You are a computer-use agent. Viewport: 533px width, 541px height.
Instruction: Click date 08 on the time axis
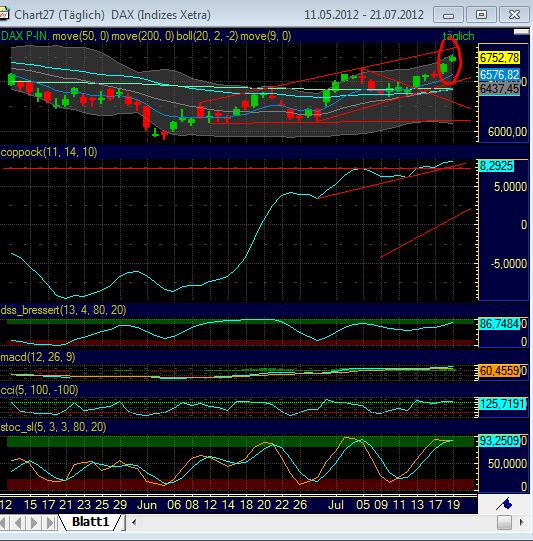pos(192,505)
